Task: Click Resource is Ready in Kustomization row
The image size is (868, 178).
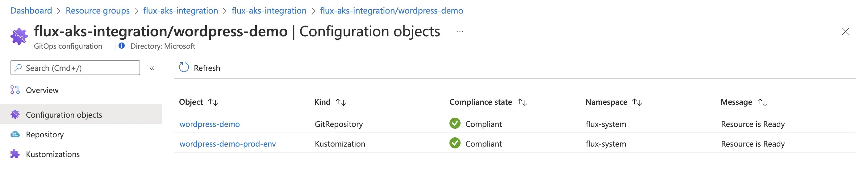Action: tap(753, 144)
